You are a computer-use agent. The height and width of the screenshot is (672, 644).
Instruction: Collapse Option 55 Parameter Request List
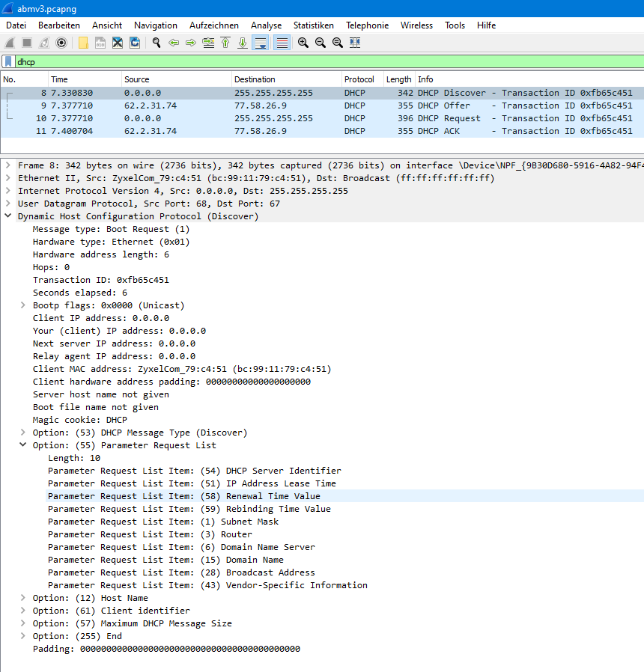tap(23, 445)
